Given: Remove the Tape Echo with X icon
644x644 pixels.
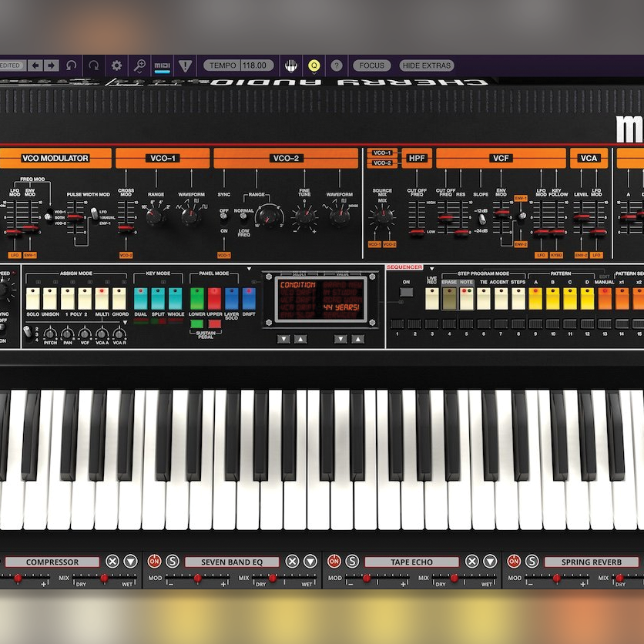Looking at the screenshot, I should pos(472,561).
